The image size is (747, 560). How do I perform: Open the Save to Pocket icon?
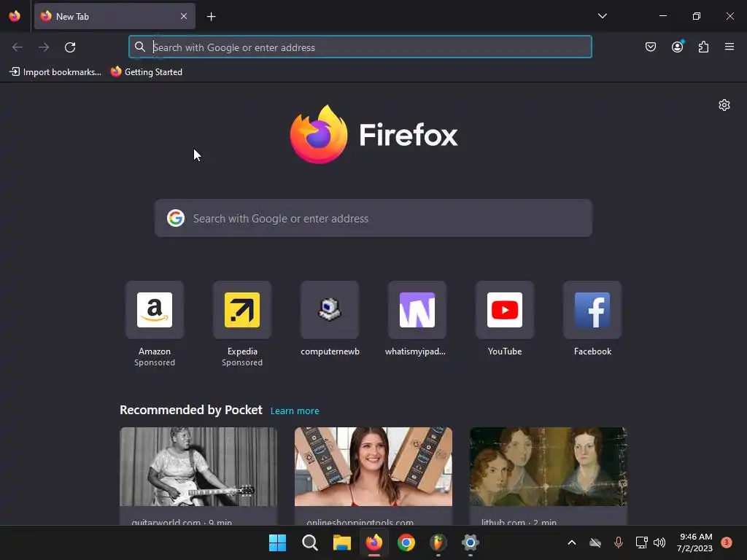[x=650, y=47]
